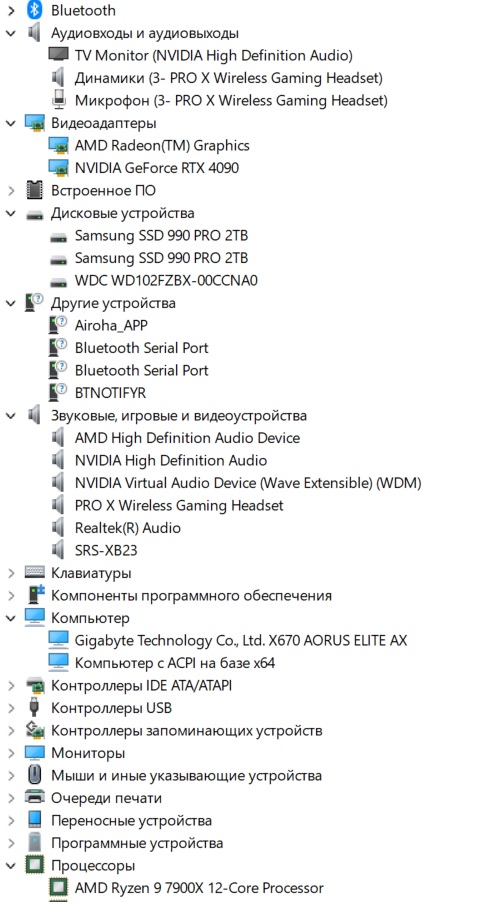Screen dimensions: 478x902
Task: Click the Компоненты программного обеспечения icon
Action: (36, 595)
